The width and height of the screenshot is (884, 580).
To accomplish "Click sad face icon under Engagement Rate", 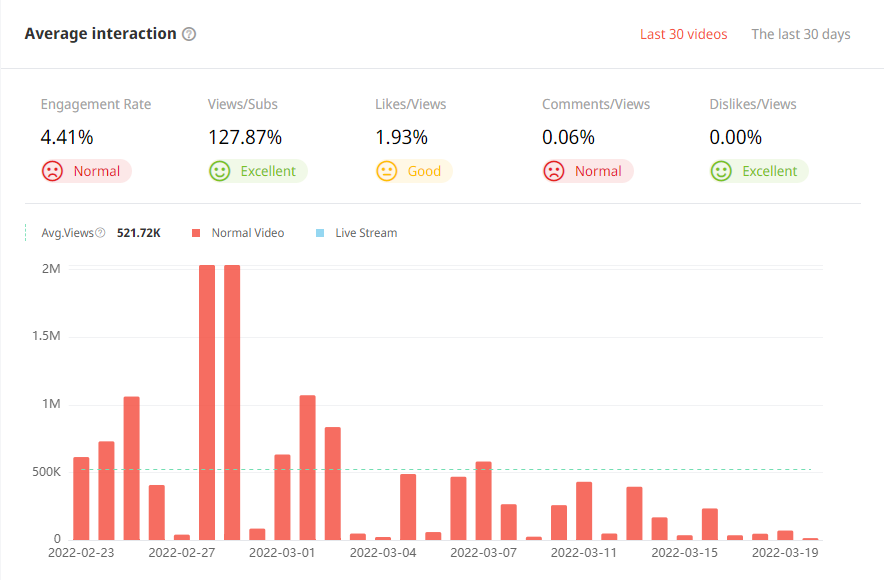I will point(52,171).
